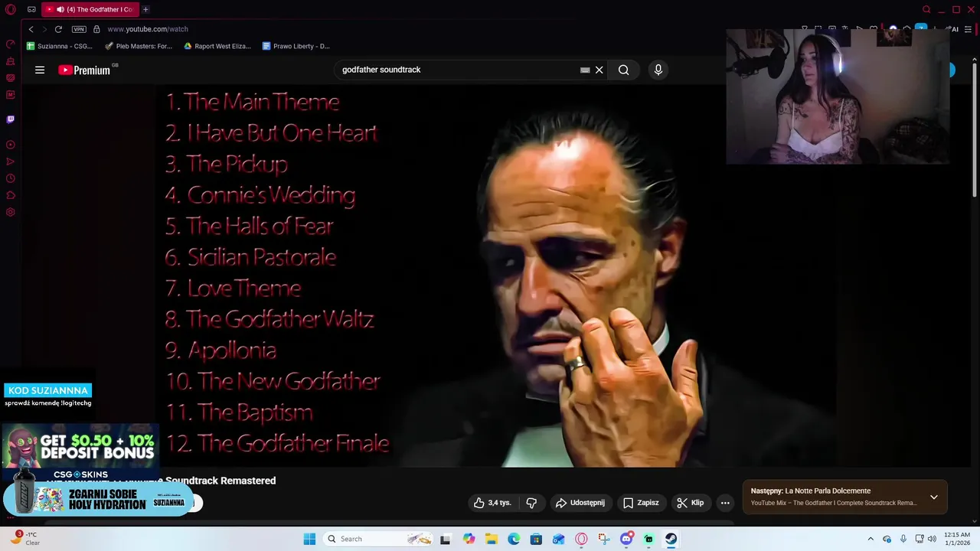Open Copilot from the taskbar
This screenshot has width=980, height=551.
tap(469, 539)
